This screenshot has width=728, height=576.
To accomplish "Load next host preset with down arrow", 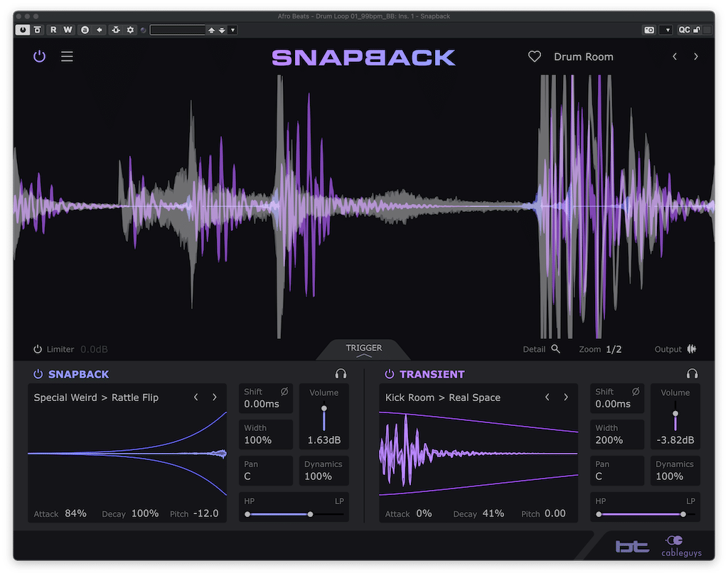I will 222,30.
